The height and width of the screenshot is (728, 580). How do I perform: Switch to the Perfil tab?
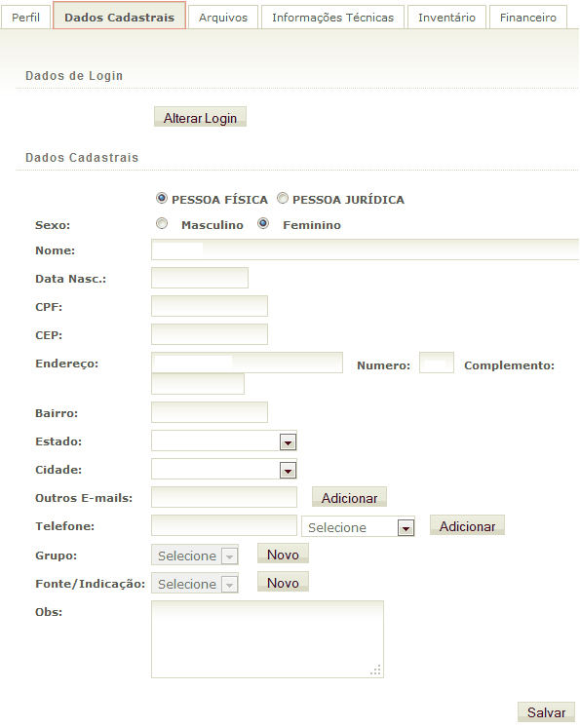[x=25, y=18]
